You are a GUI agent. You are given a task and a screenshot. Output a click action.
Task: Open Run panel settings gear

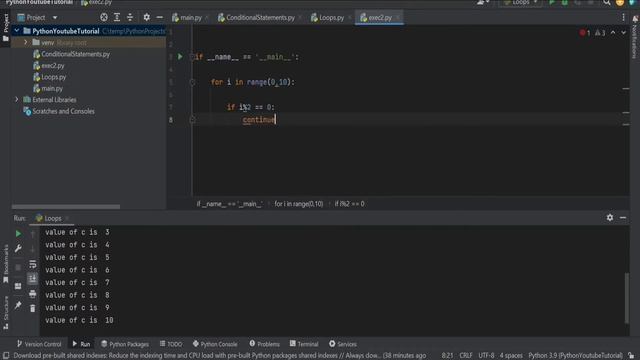609,218
